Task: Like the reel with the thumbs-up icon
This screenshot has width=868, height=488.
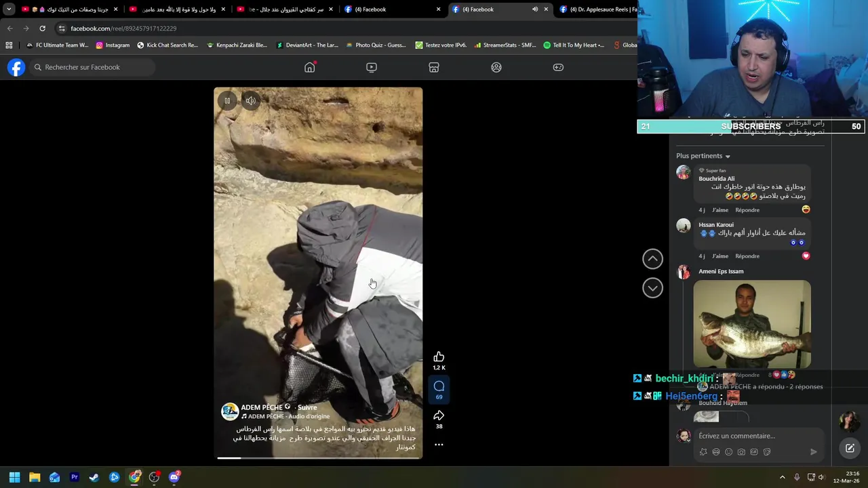Action: coord(439,357)
